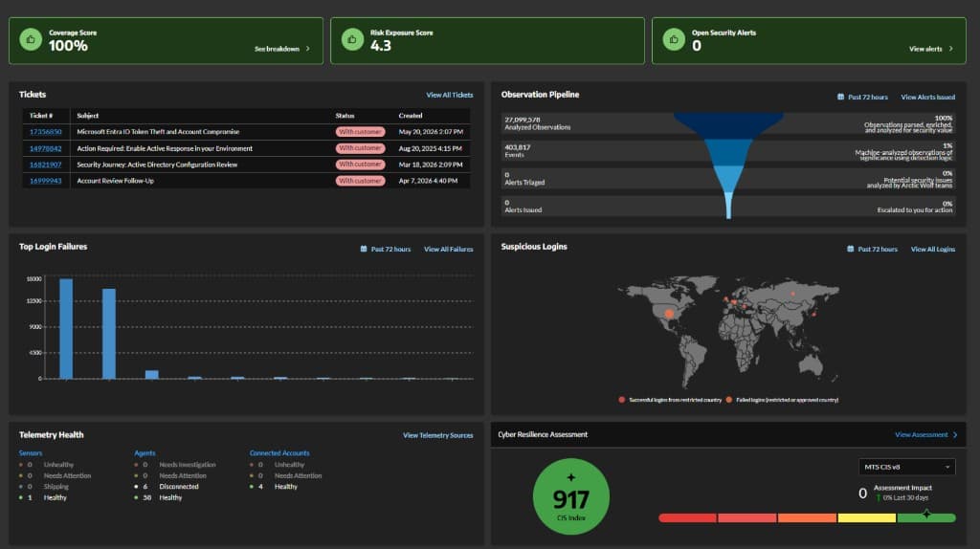Open Past 72 hours in Top Login Failures
The height and width of the screenshot is (549, 980).
tap(390, 250)
